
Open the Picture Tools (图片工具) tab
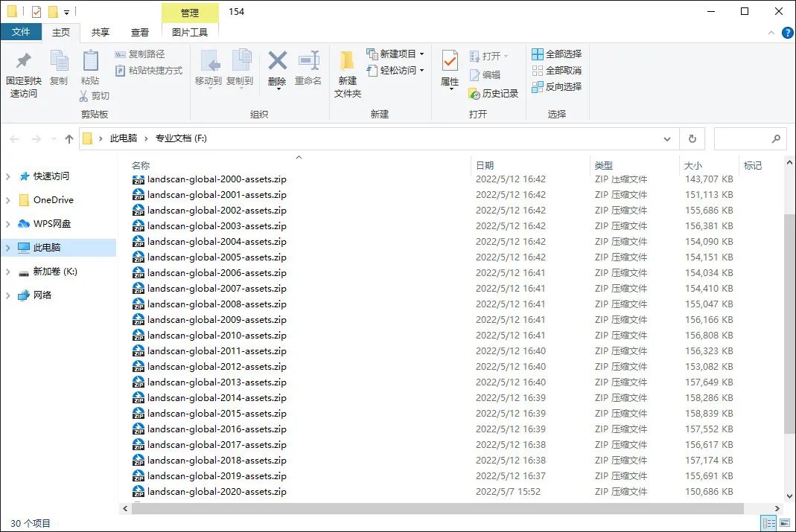tap(190, 33)
